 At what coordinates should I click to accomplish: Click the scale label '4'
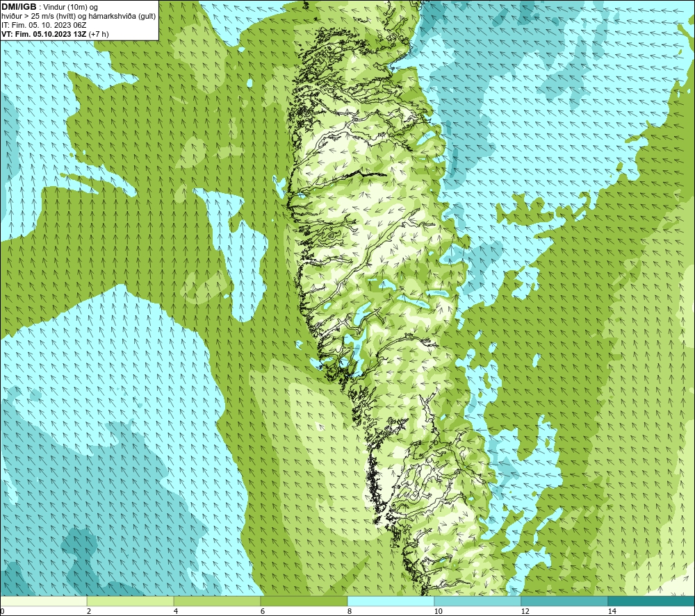point(176,612)
